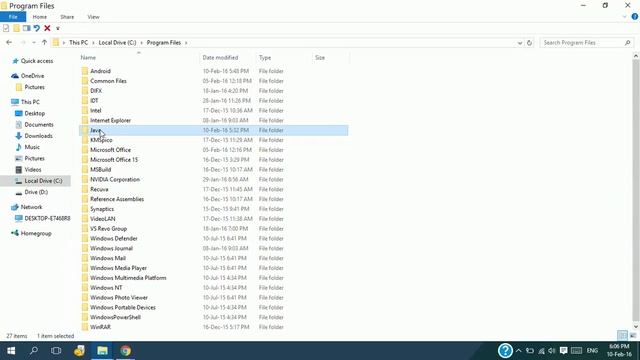Click the Properties icon in quick access toolbar
This screenshot has width=640, height=360.
coord(6,28)
